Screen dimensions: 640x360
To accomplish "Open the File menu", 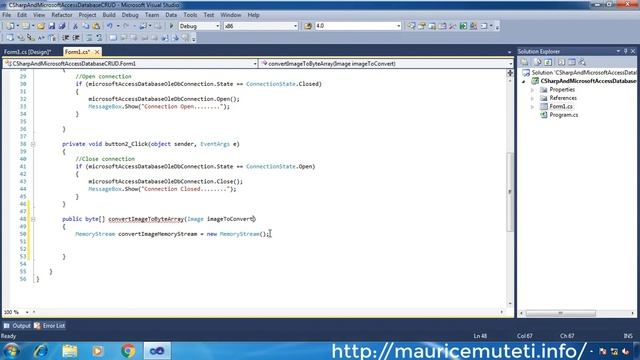I will tap(7, 15).
